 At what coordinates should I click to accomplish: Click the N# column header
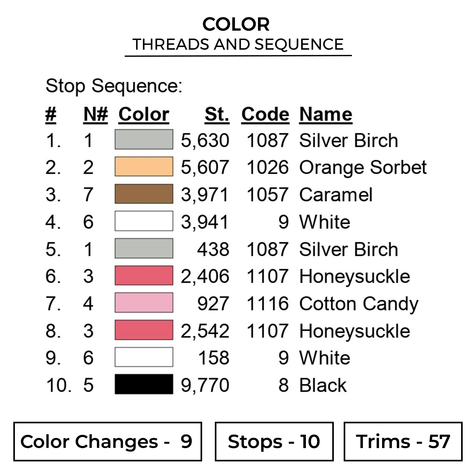pos(96,114)
